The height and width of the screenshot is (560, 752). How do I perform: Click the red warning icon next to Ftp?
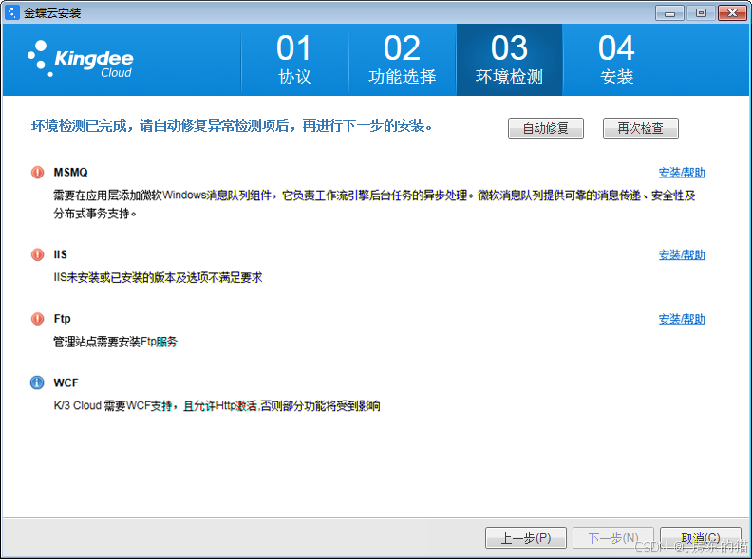pyautogui.click(x=37, y=319)
